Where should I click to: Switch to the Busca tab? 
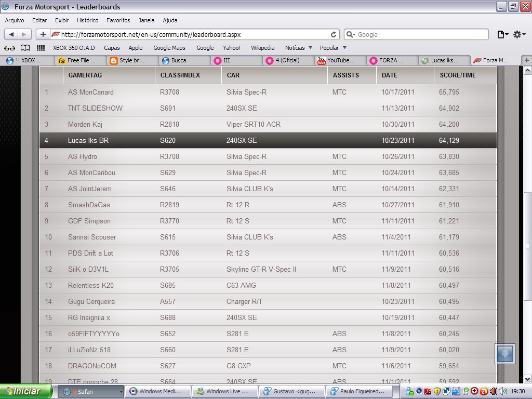click(184, 60)
